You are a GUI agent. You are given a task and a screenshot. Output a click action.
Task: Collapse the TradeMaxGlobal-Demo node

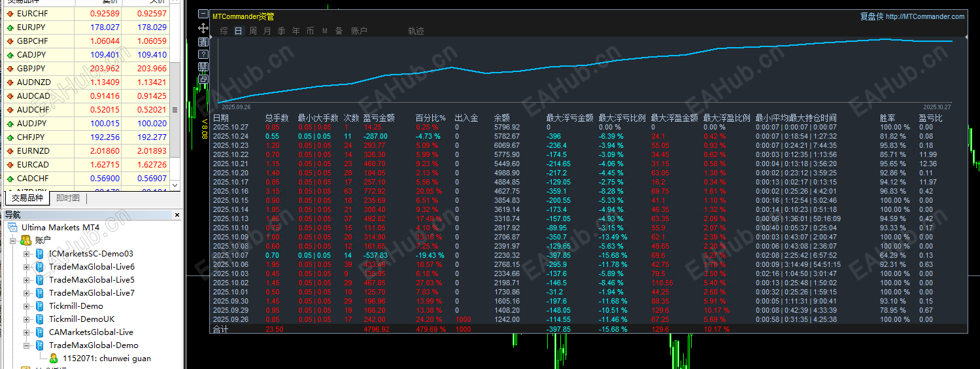point(27,345)
